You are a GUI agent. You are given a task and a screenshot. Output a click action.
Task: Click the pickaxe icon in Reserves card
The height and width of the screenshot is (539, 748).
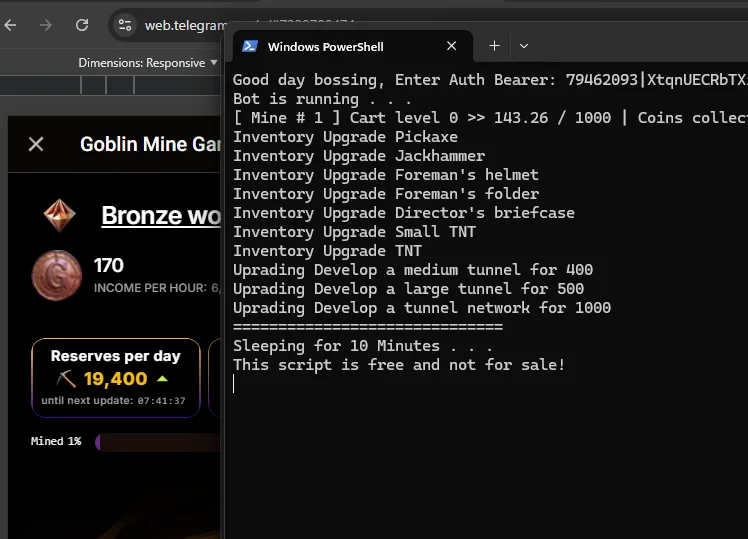pos(66,379)
